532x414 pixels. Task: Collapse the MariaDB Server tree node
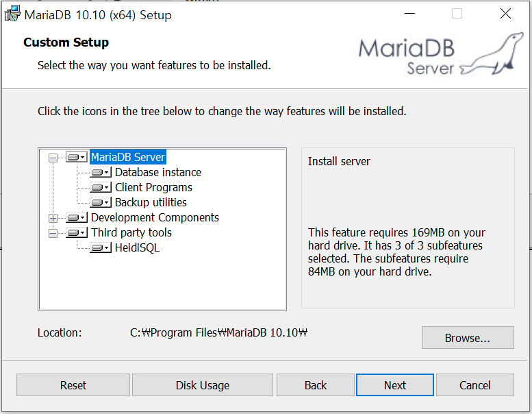[x=53, y=158]
